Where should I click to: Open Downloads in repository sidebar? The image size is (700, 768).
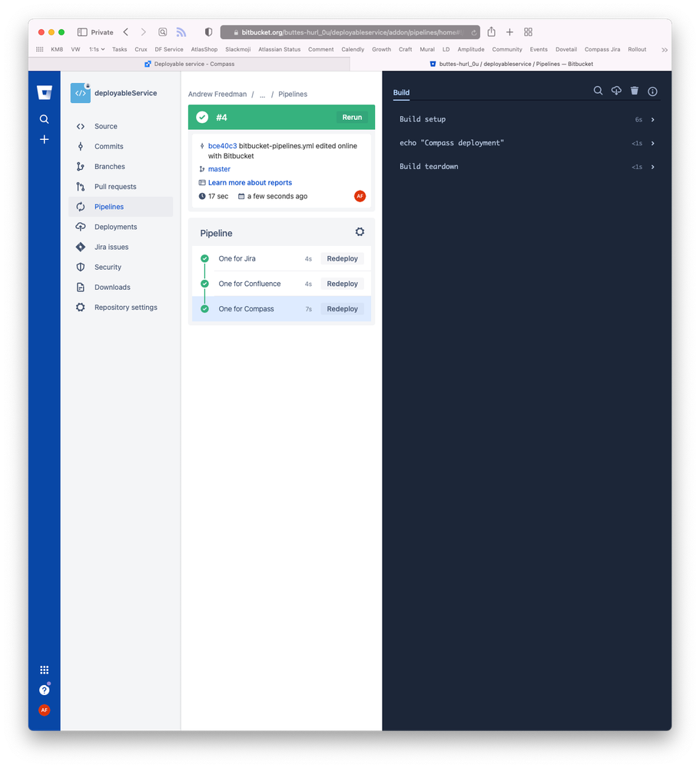pyautogui.click(x=121, y=287)
